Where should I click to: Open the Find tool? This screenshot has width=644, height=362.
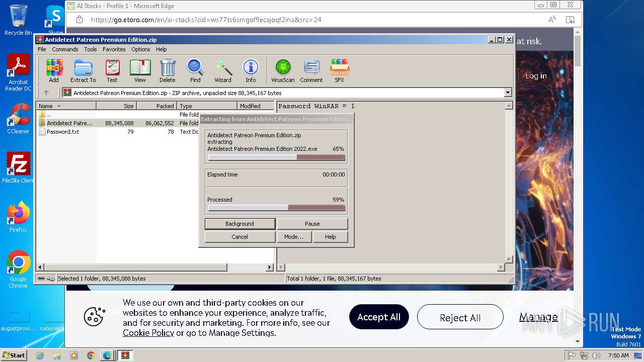195,71
